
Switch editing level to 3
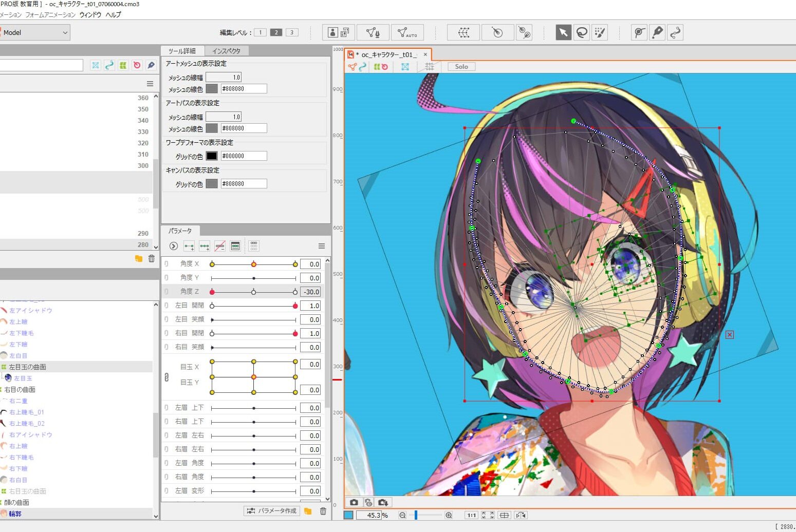[x=292, y=32]
